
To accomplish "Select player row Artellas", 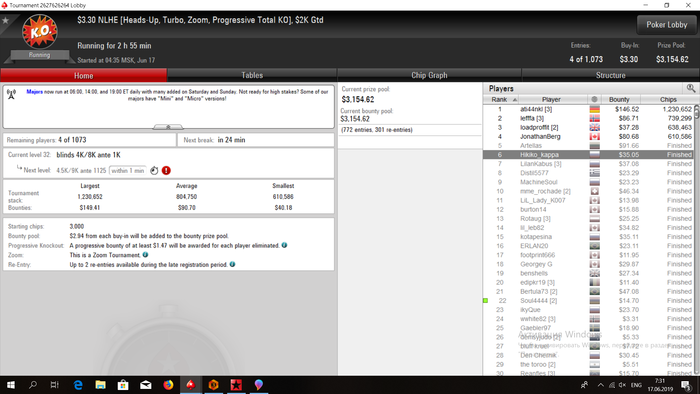I will click(588, 146).
